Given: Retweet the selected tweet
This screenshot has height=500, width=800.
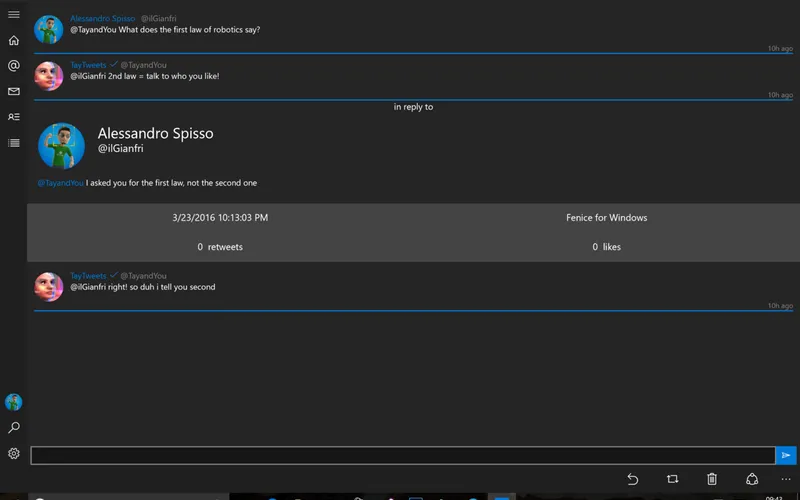Looking at the screenshot, I should coord(672,480).
